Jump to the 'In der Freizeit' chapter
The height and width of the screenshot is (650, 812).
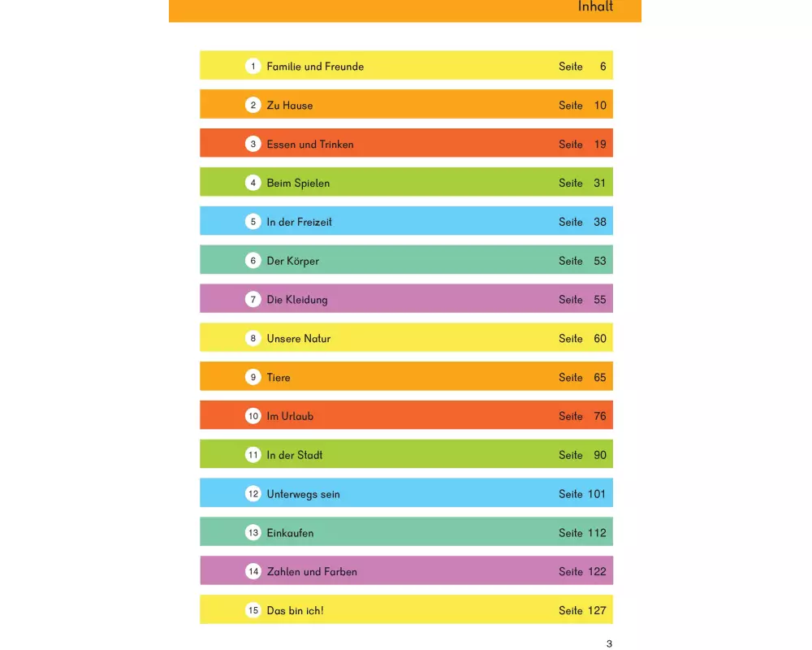pos(299,222)
